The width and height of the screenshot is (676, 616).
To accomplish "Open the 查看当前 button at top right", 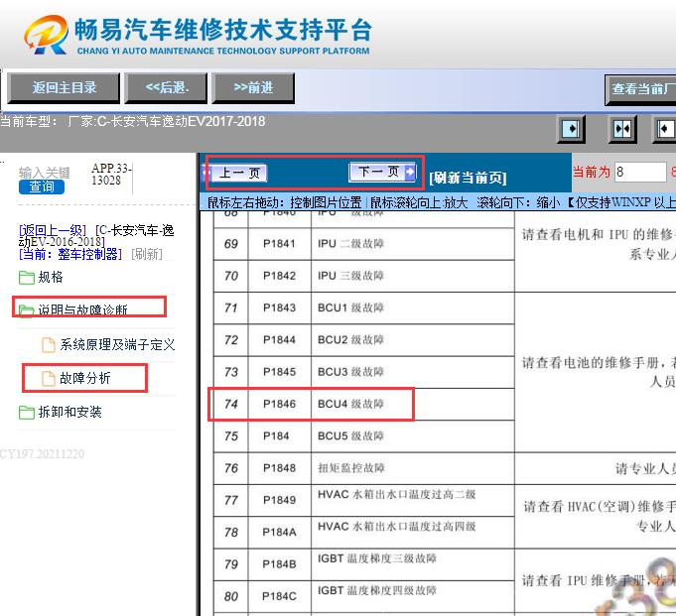I will 640,89.
